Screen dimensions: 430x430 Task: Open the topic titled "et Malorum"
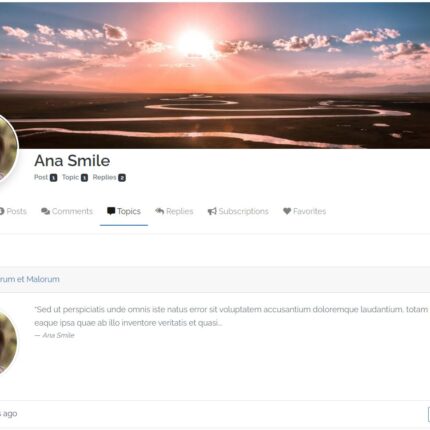point(30,279)
